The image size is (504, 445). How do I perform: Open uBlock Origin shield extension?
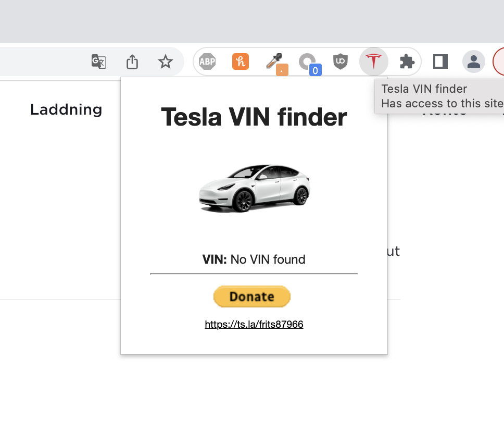tap(341, 61)
